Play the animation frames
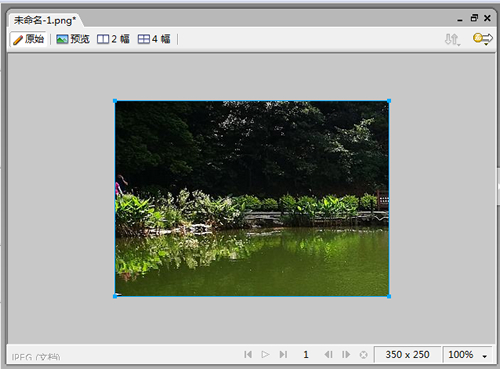This screenshot has width=500, height=369. point(265,354)
